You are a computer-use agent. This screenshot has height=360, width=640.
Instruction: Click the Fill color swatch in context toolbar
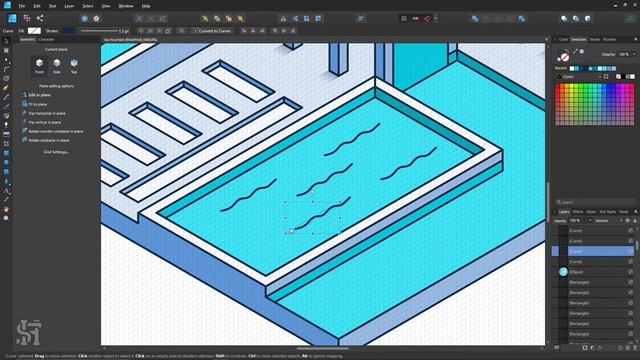click(34, 31)
